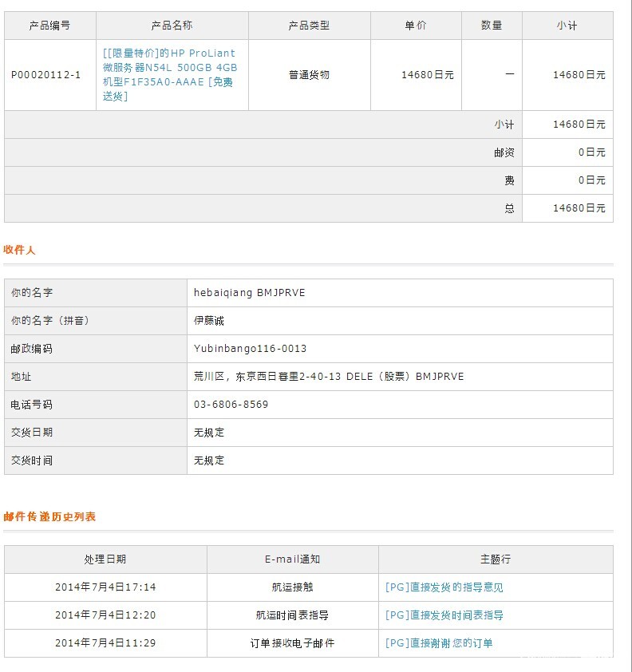Click the '总' total label

(509, 208)
